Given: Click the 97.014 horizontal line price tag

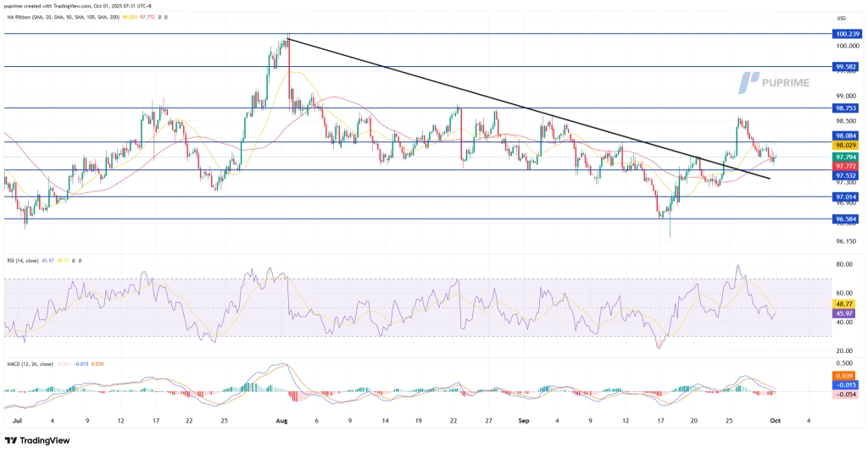Looking at the screenshot, I should pos(847,196).
